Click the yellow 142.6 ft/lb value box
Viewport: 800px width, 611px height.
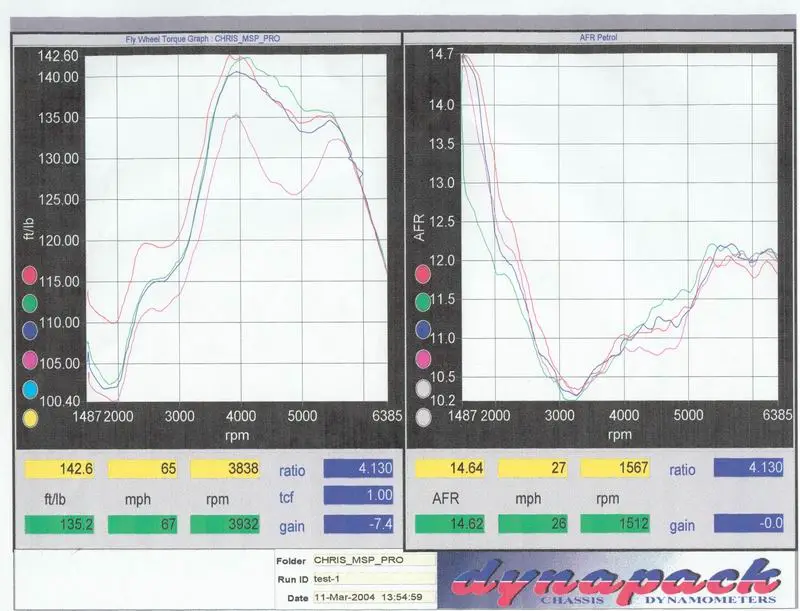coord(60,469)
